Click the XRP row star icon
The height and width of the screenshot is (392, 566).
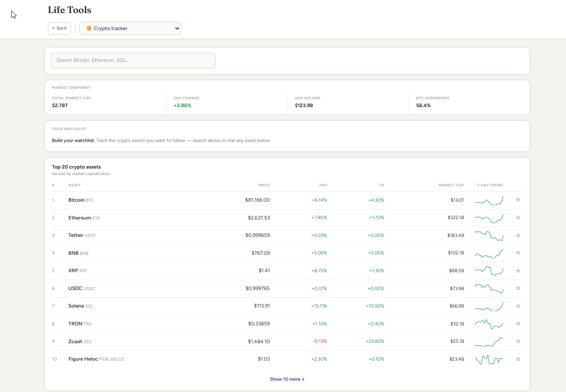518,270
